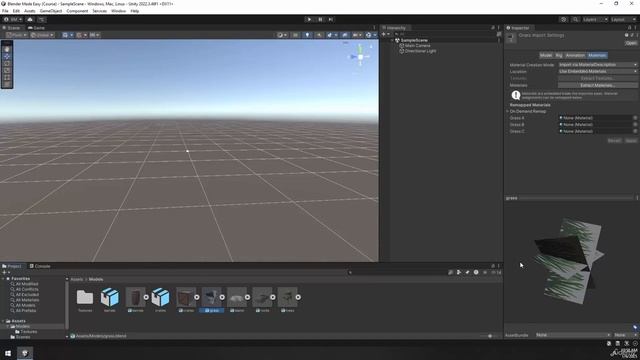Open the File menu

click(x=5, y=11)
